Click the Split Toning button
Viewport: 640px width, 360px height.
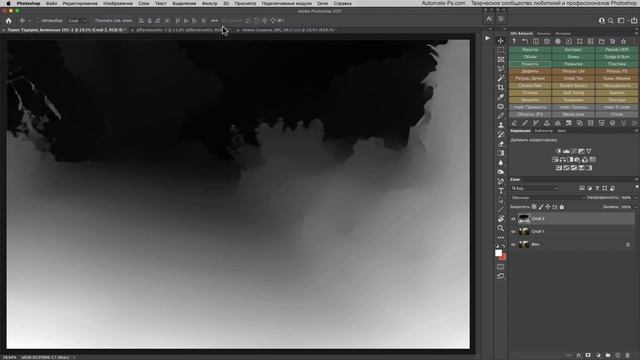click(573, 93)
